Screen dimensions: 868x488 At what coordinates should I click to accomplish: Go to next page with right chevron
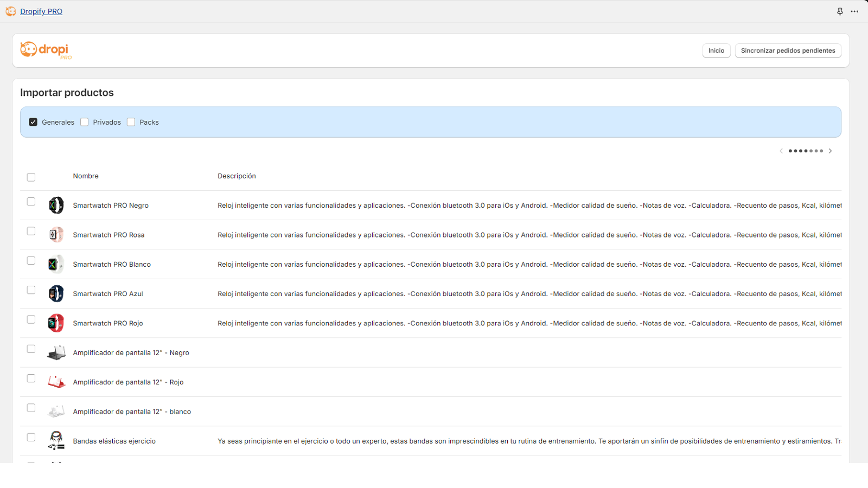830,151
